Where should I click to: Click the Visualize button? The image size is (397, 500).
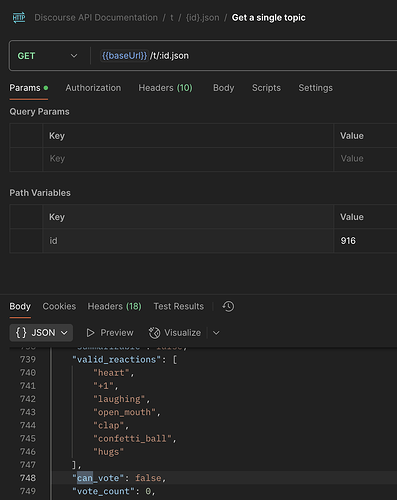click(175, 333)
